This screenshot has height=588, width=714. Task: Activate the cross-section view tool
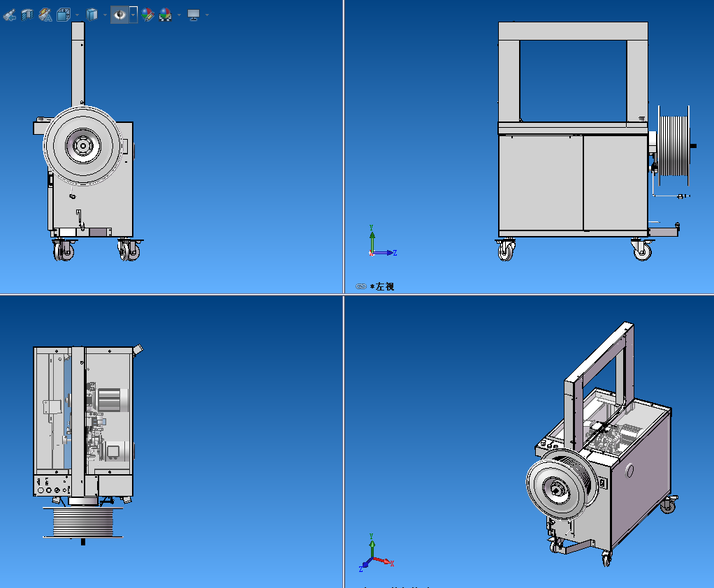click(27, 14)
